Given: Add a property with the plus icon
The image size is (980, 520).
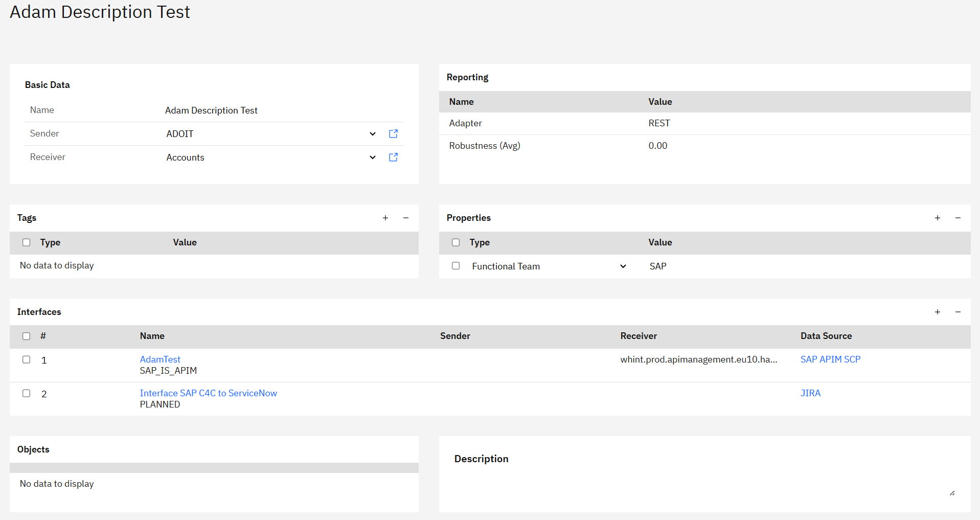Looking at the screenshot, I should click(x=938, y=218).
